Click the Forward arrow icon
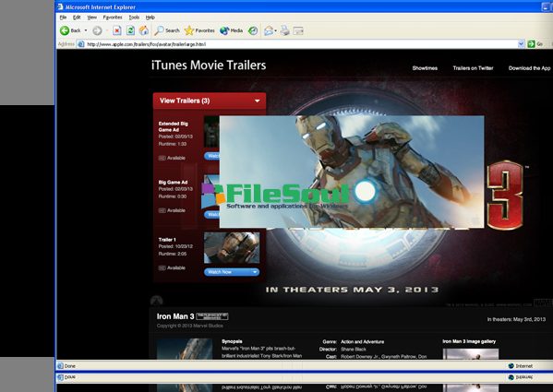Image resolution: width=553 pixels, height=392 pixels. tap(97, 31)
